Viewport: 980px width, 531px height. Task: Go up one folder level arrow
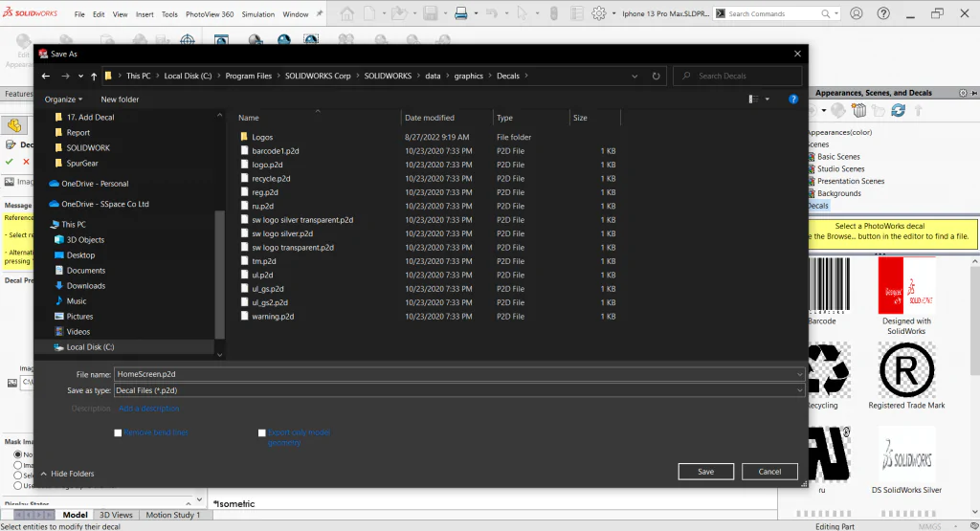point(94,77)
